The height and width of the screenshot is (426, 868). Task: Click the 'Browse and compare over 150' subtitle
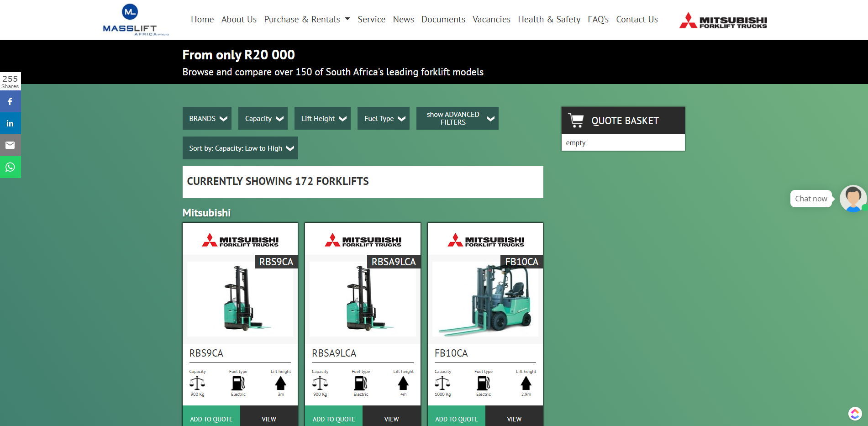tap(333, 72)
